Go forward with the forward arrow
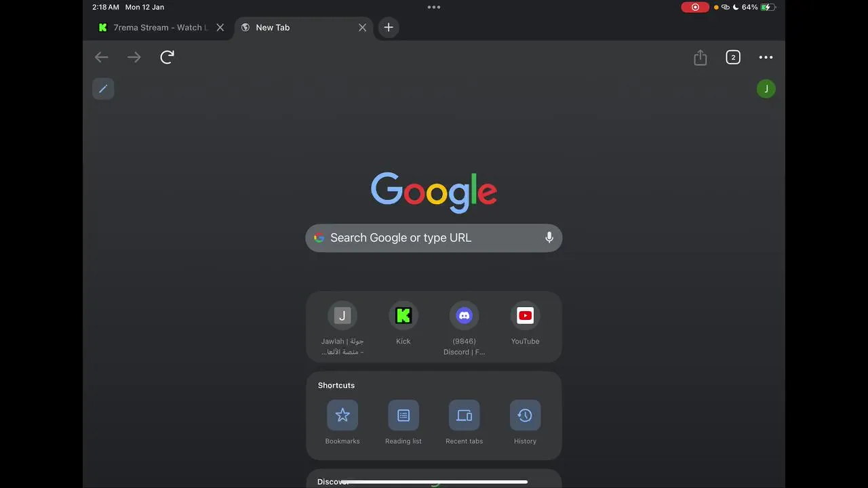The image size is (868, 488). [x=134, y=58]
